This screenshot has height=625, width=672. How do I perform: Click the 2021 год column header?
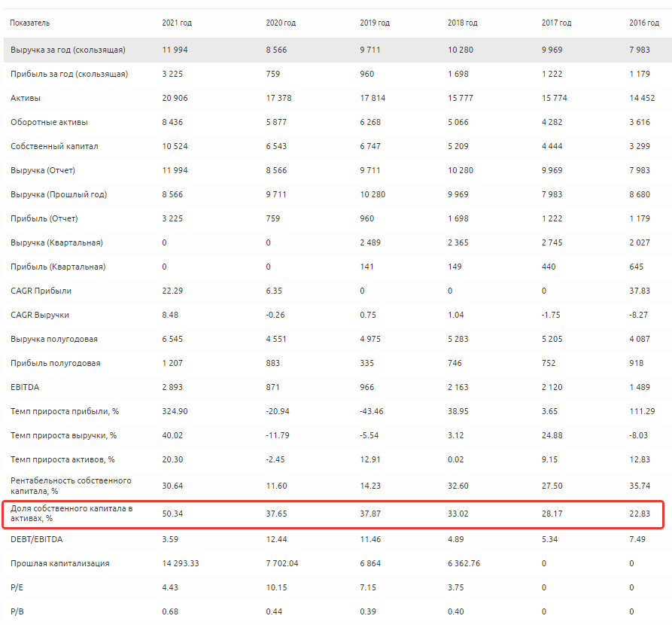177,23
